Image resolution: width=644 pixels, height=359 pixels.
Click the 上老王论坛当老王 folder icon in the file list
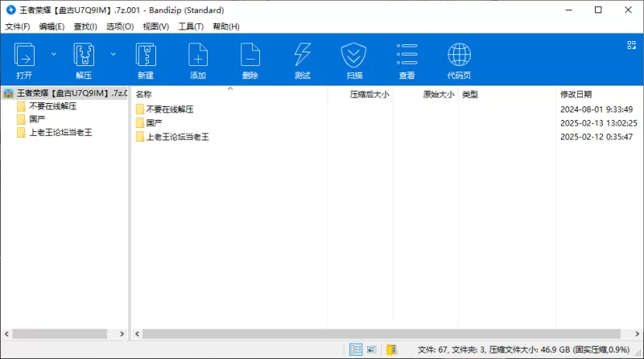click(139, 137)
